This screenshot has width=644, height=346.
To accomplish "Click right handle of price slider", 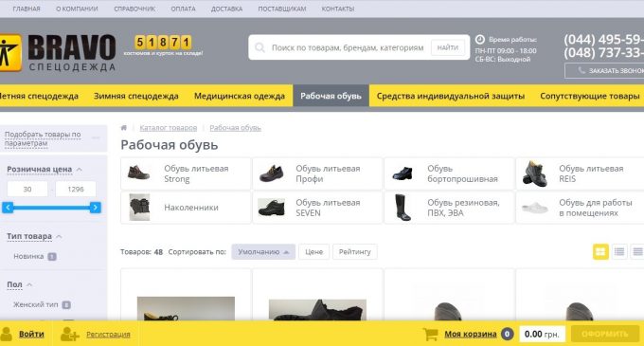I will (95, 208).
